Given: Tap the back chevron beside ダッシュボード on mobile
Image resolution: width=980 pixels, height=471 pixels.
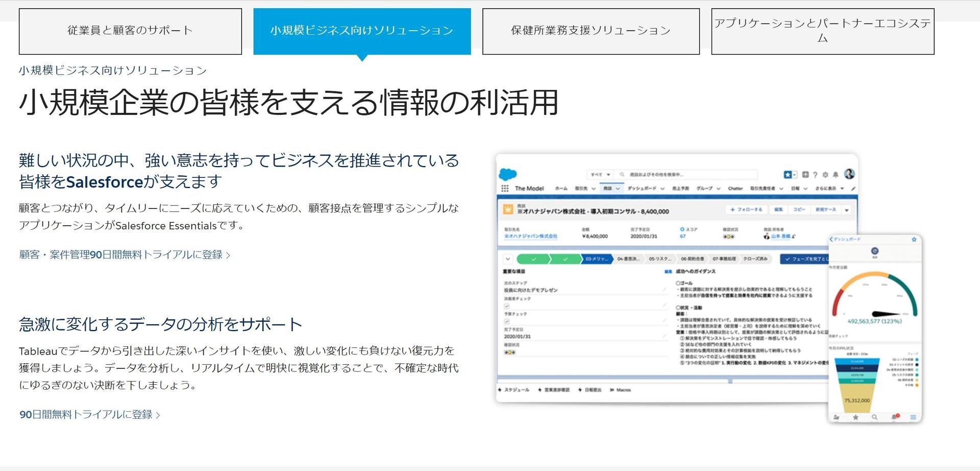Looking at the screenshot, I should [x=831, y=239].
